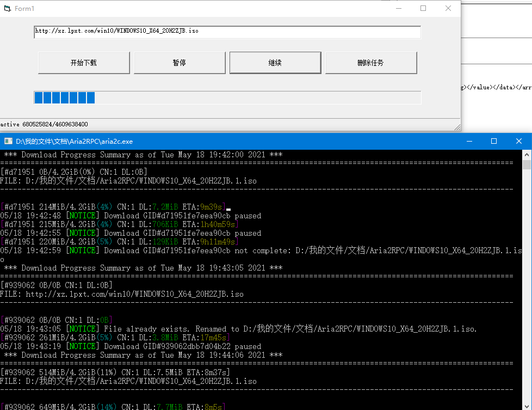Click console line '649MiB/4.2GiB(14%)'

(x=113, y=406)
